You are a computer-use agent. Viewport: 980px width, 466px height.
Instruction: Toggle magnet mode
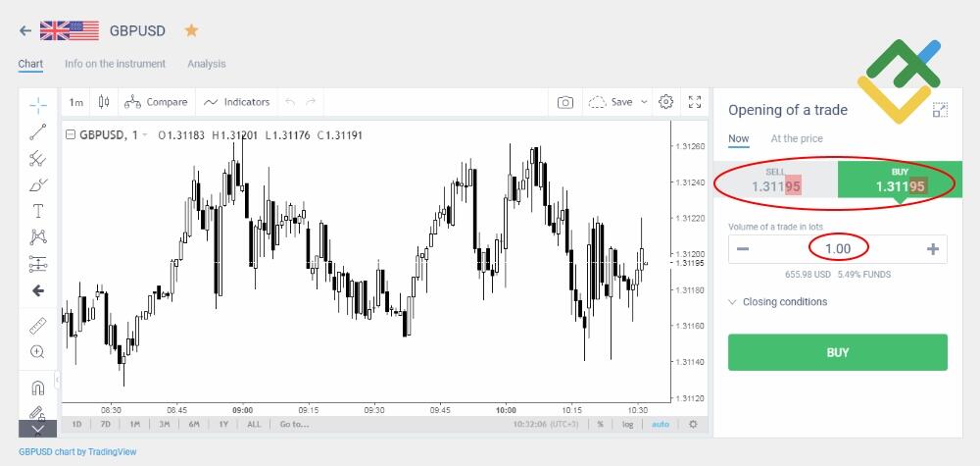point(38,388)
